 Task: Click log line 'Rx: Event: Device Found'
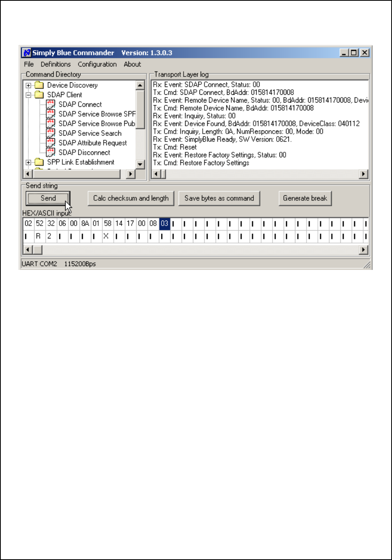256,123
